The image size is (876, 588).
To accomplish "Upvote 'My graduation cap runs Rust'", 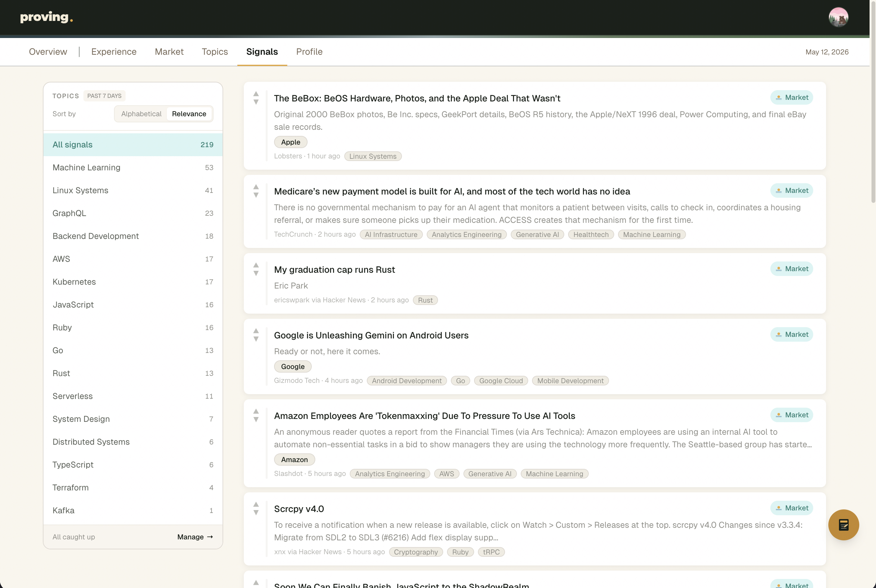I will click(x=256, y=265).
